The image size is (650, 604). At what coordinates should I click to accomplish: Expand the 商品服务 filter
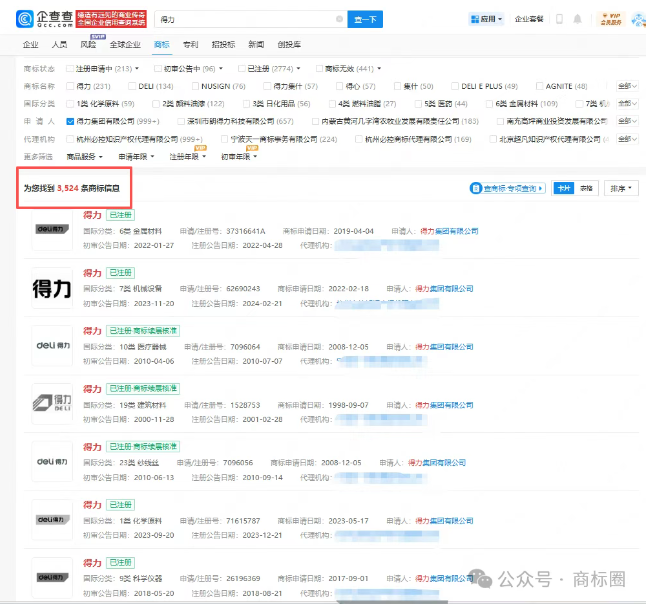[84, 156]
